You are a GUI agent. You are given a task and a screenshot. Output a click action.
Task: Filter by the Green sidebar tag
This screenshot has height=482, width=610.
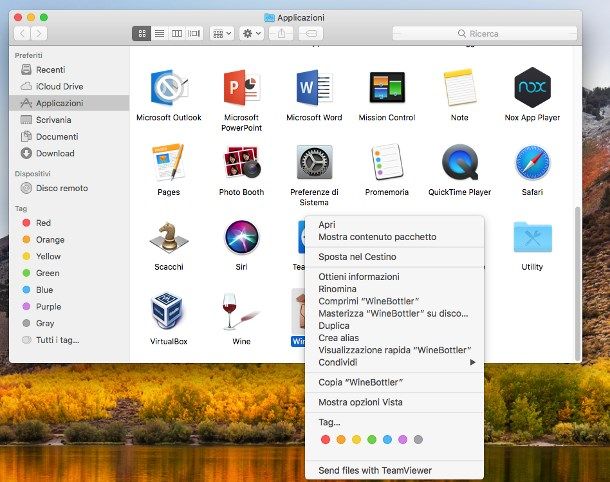pos(69,273)
